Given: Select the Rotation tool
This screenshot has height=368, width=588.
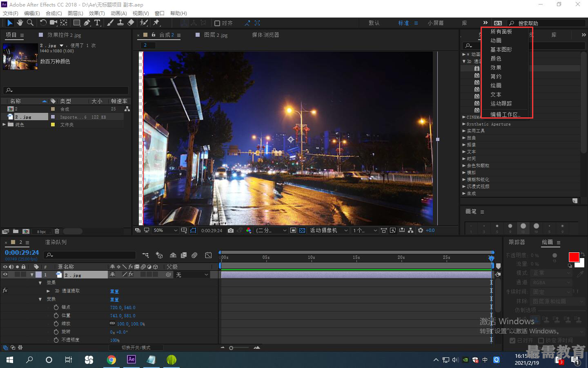Looking at the screenshot, I should 43,23.
